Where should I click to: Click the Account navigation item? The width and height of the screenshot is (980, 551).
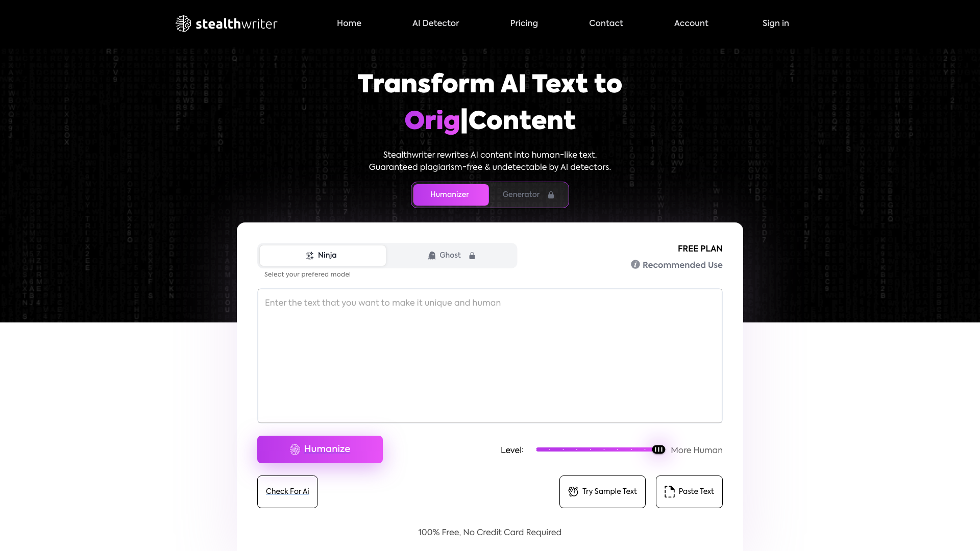coord(691,23)
